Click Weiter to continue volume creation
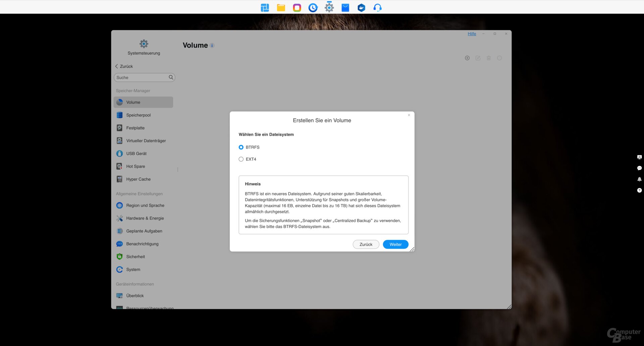This screenshot has height=346, width=644. tap(395, 244)
